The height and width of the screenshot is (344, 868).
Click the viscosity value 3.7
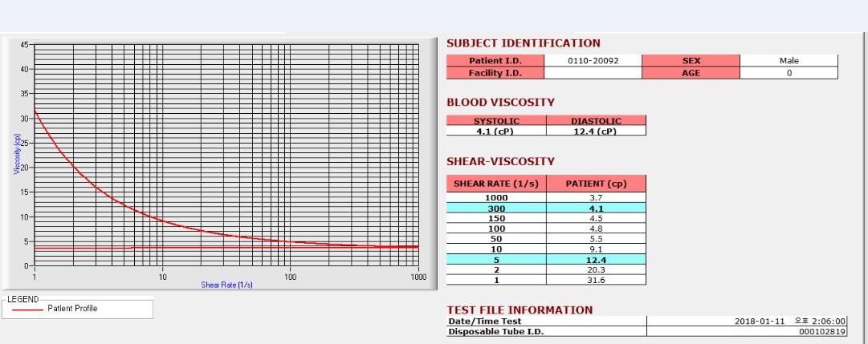click(x=596, y=197)
